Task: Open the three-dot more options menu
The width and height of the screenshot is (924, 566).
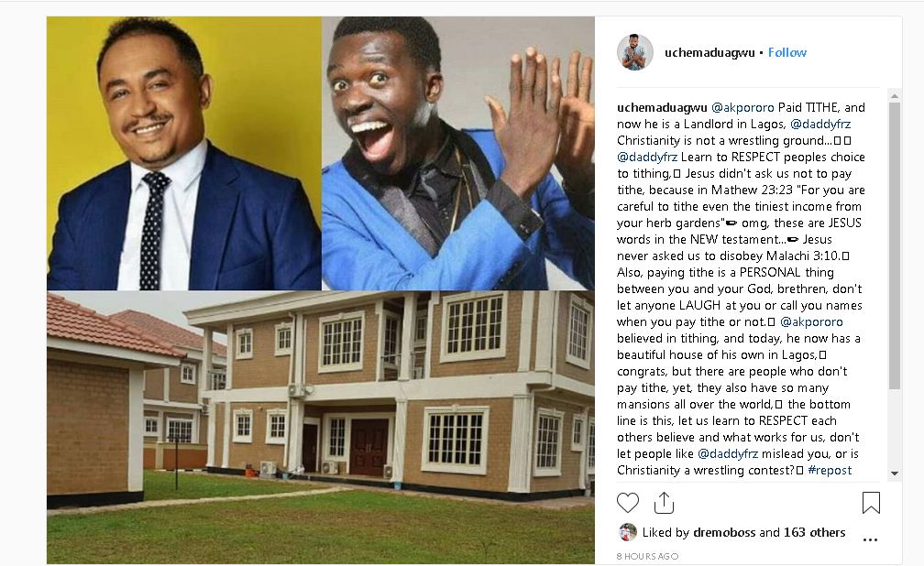Action: click(870, 539)
